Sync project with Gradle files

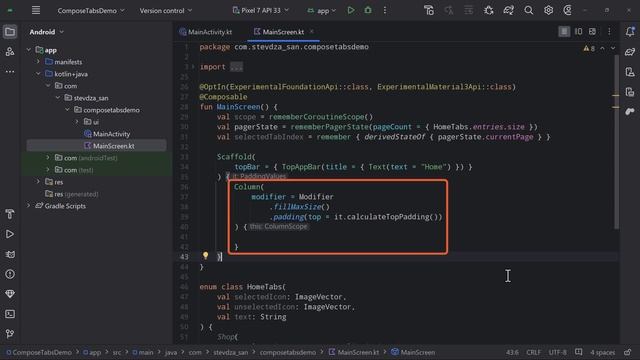click(509, 10)
